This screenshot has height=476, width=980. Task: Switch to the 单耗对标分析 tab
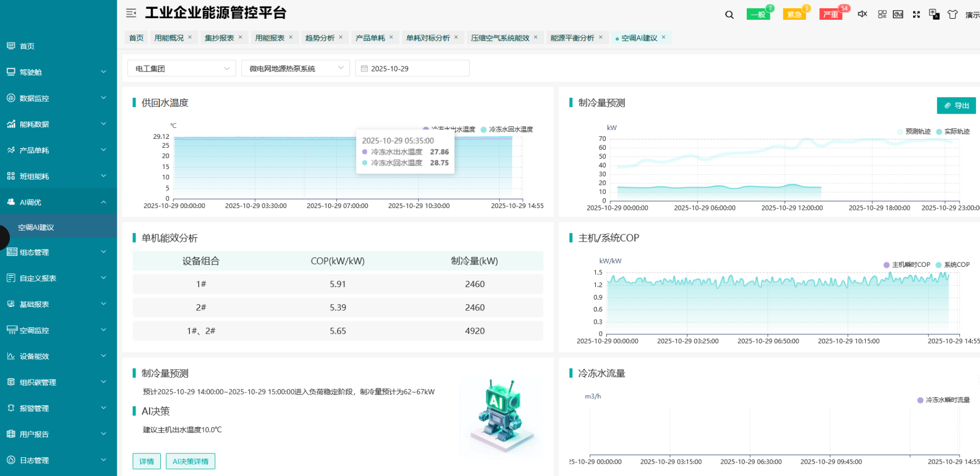click(428, 38)
